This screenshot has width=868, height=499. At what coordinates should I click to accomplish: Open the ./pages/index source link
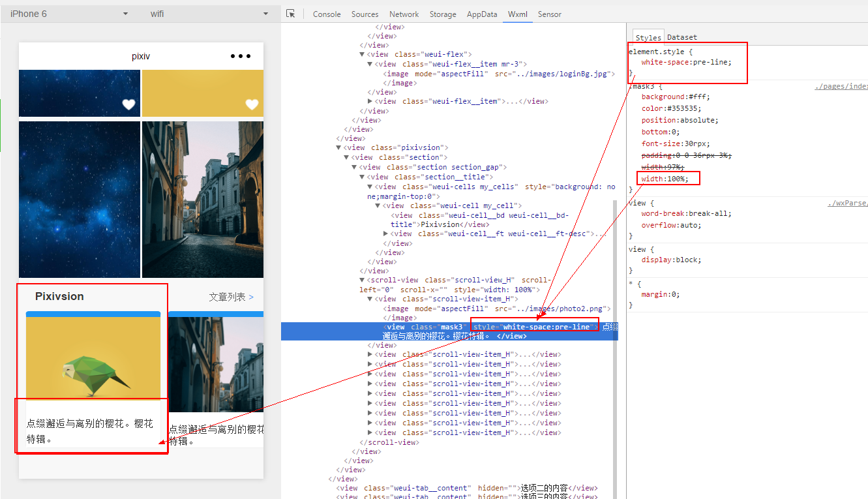841,86
